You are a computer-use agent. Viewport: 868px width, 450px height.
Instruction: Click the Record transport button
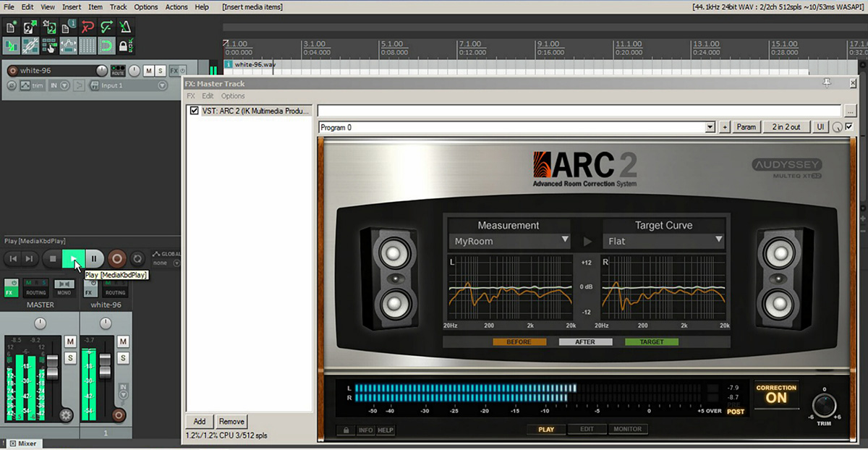[117, 258]
